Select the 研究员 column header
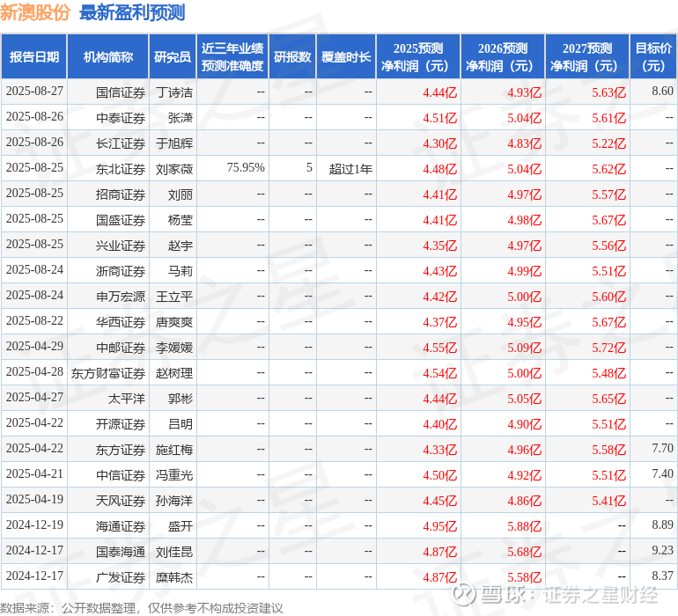The image size is (678, 616). tap(173, 56)
